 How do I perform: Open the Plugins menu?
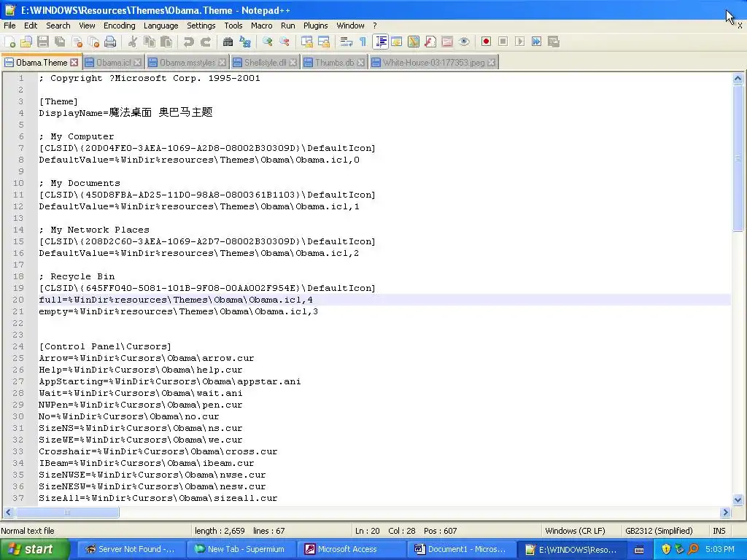coord(315,26)
